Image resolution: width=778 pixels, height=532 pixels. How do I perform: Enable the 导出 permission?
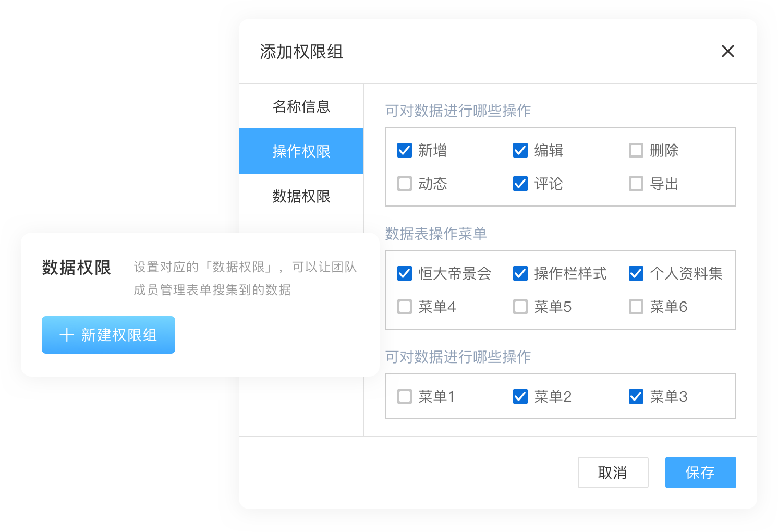636,184
